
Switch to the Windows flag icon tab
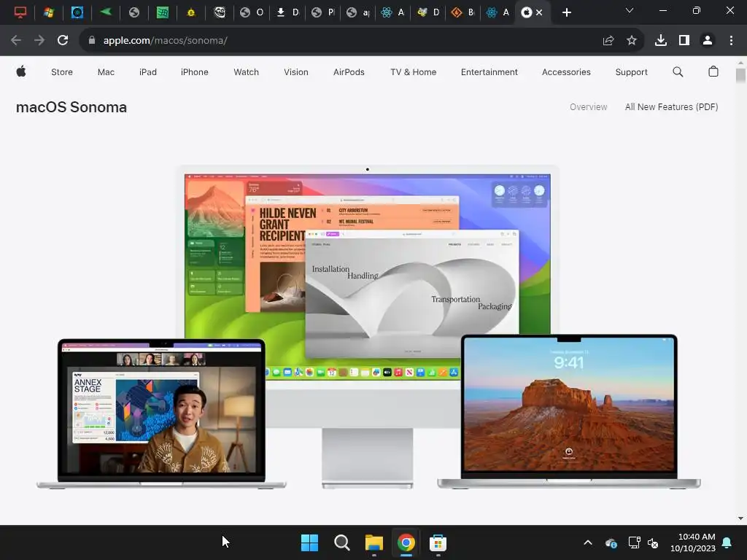tap(49, 12)
